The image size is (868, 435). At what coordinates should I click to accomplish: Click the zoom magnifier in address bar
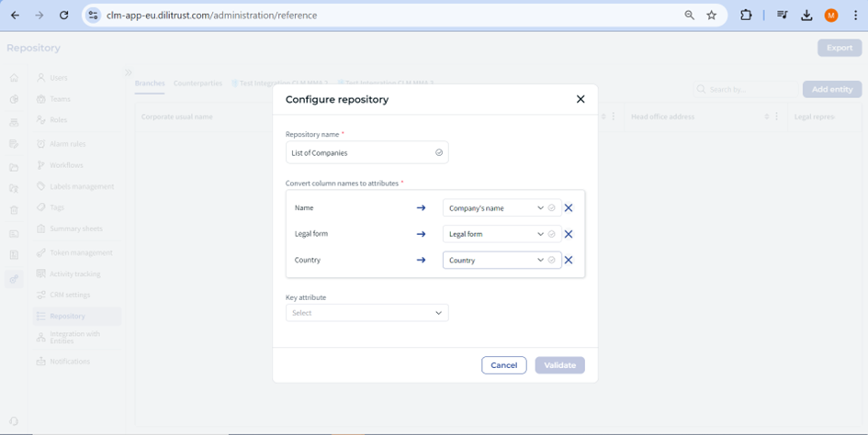[690, 16]
